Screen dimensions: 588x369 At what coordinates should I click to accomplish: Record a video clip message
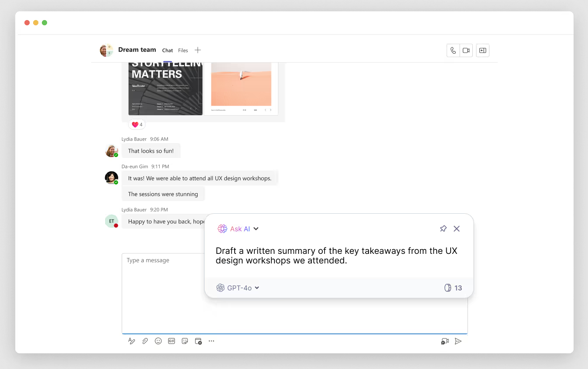pos(445,341)
